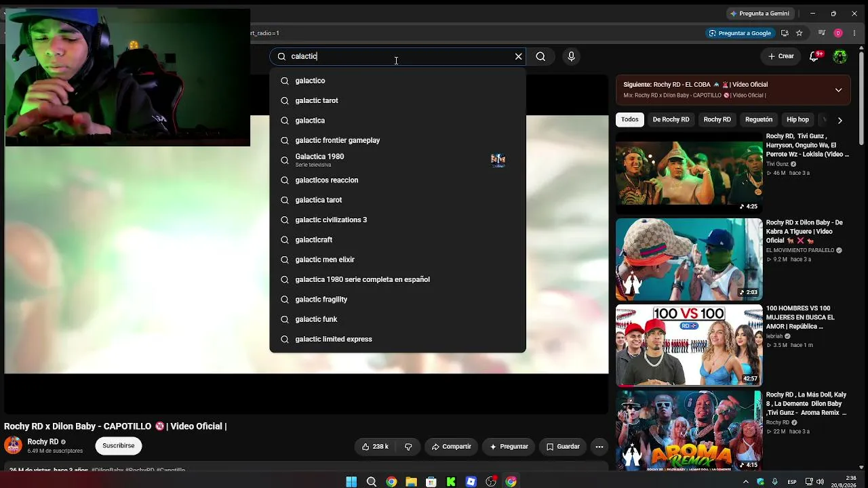This screenshot has width=868, height=488.
Task: Click the Crear button
Action: point(781,56)
